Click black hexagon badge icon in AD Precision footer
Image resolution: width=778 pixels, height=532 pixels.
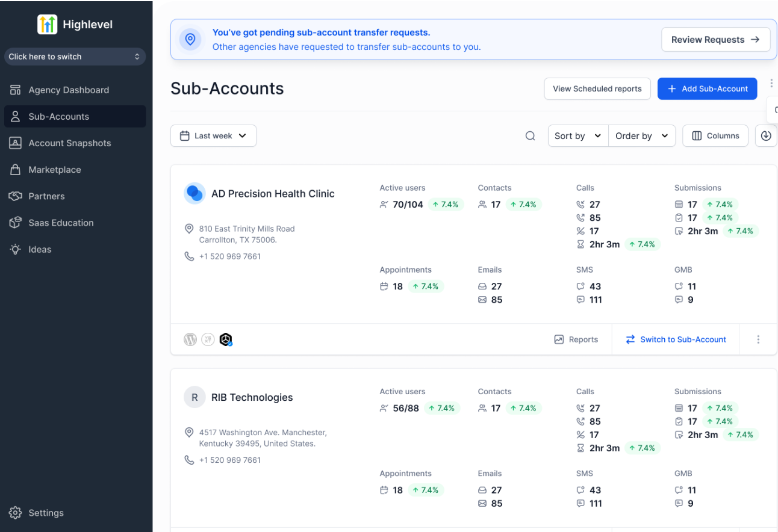226,339
